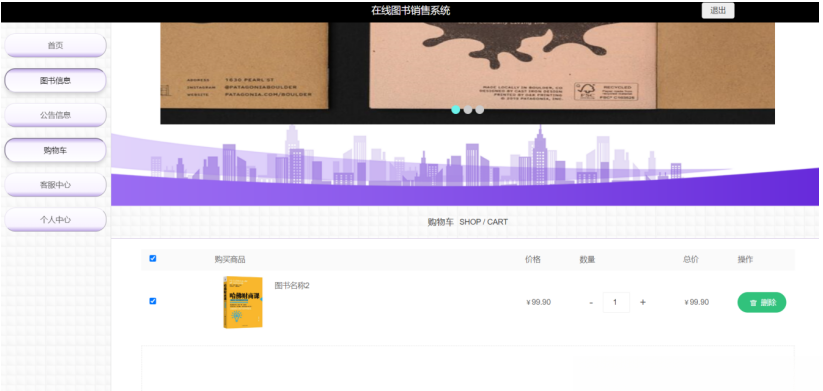The image size is (823, 391).
Task: Select the first carousel indicator dot
Action: (x=456, y=110)
